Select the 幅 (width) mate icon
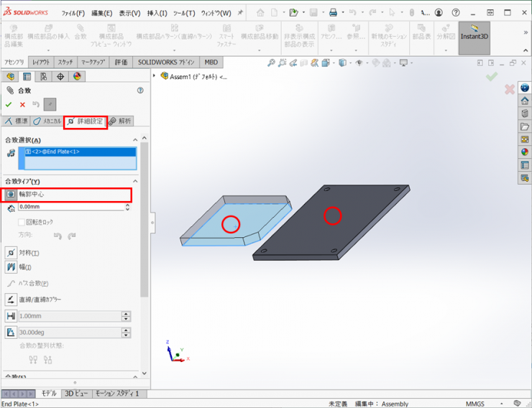Image resolution: width=532 pixels, height=408 pixels. coord(11,267)
